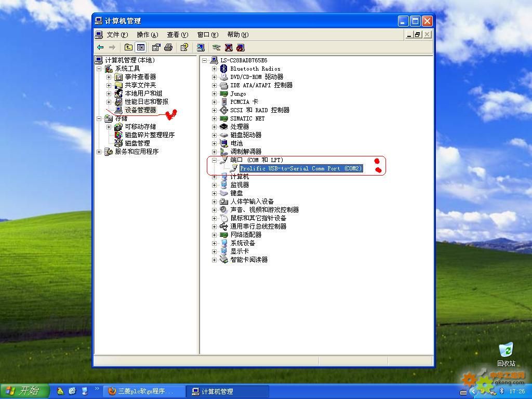Expand the 性能日志和警报 node
Image resolution: width=532 pixels, height=399 pixels.
tap(109, 102)
